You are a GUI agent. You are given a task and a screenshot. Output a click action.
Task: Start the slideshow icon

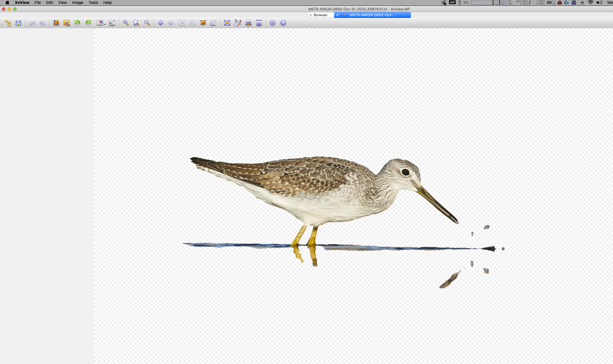pos(203,23)
